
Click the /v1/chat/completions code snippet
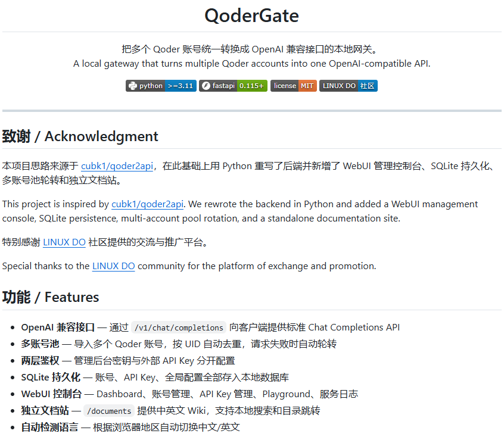tap(179, 328)
